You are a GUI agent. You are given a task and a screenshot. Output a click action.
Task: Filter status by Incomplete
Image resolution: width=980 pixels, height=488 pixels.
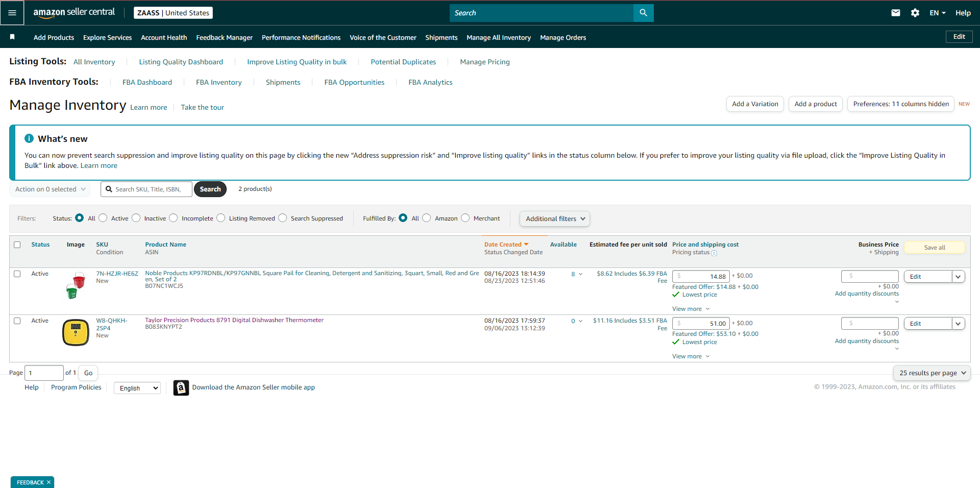(x=174, y=218)
